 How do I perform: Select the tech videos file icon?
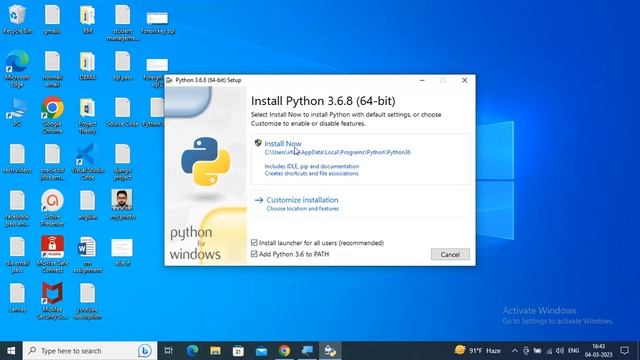17,158
